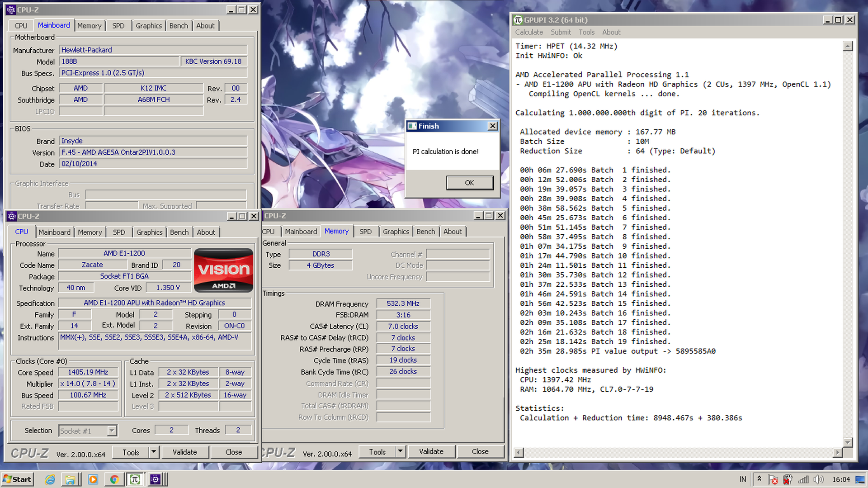The image size is (868, 488).
Task: Open Memory tab in top CPU-Z window
Action: coord(89,26)
